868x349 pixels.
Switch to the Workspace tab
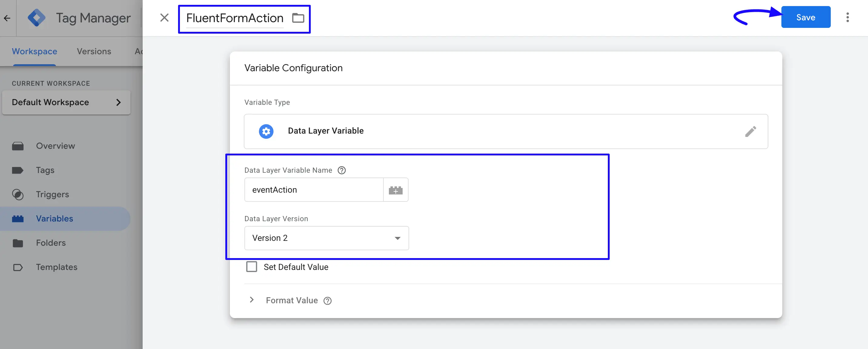[34, 51]
